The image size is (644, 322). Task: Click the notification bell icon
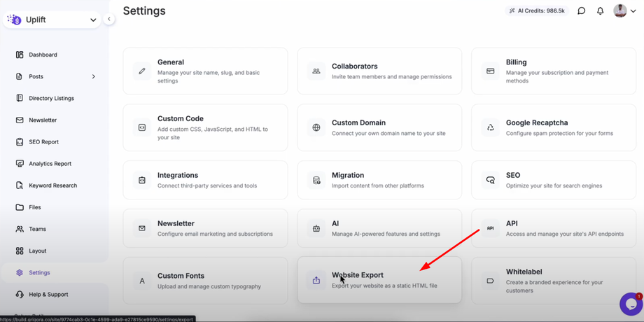[600, 11]
